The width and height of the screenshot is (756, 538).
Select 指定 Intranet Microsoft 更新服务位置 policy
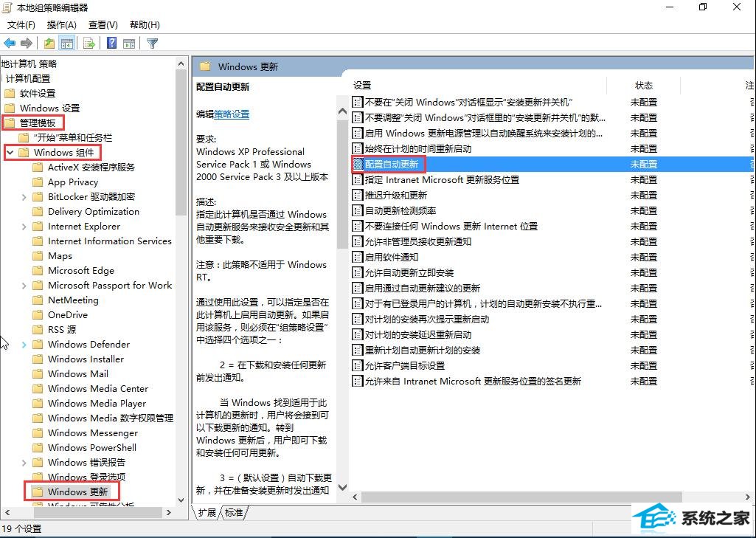coord(442,180)
